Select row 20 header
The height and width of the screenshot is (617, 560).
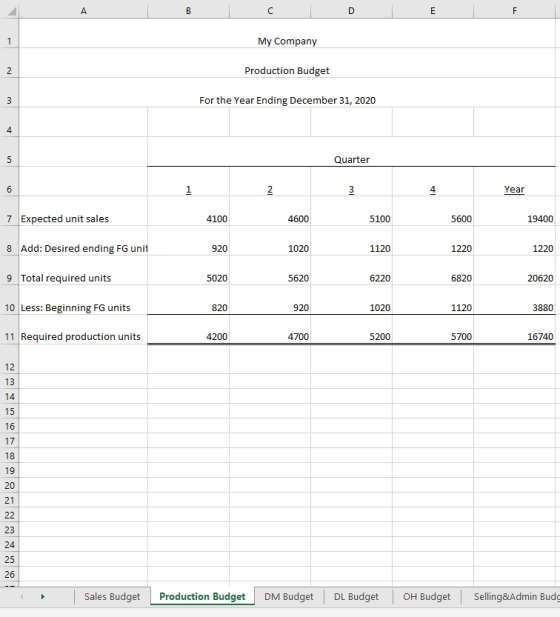(9, 486)
